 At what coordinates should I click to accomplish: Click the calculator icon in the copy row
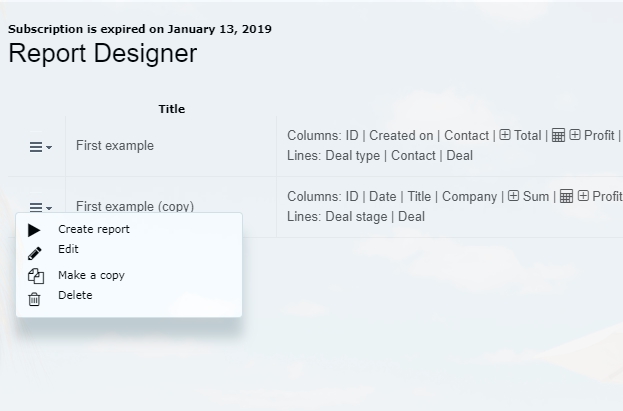[x=566, y=196]
